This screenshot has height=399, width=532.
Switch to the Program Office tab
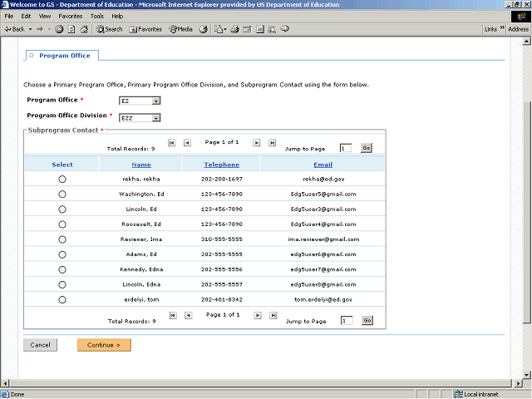pos(62,56)
